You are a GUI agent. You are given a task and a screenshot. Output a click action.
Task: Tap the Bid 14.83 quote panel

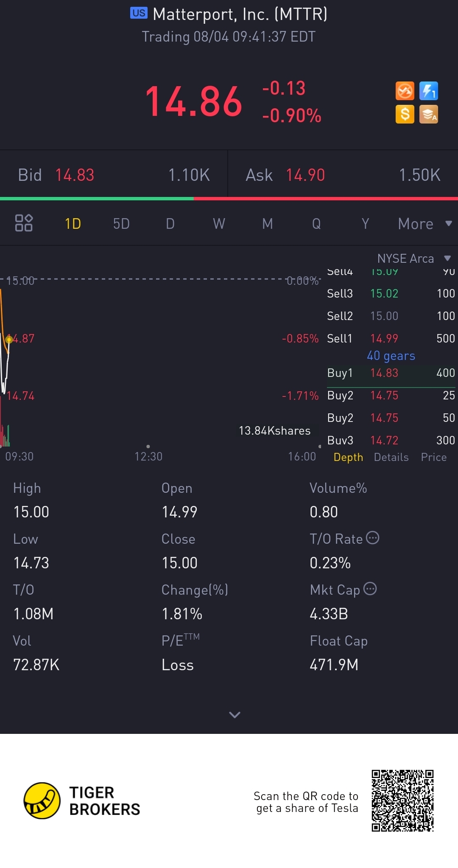coord(114,175)
